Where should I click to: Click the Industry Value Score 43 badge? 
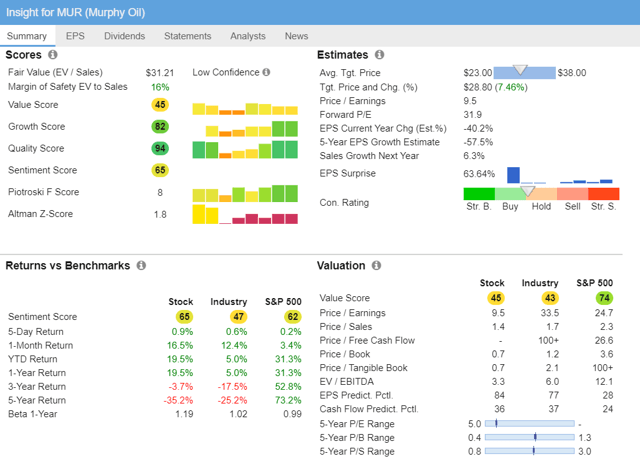click(550, 298)
